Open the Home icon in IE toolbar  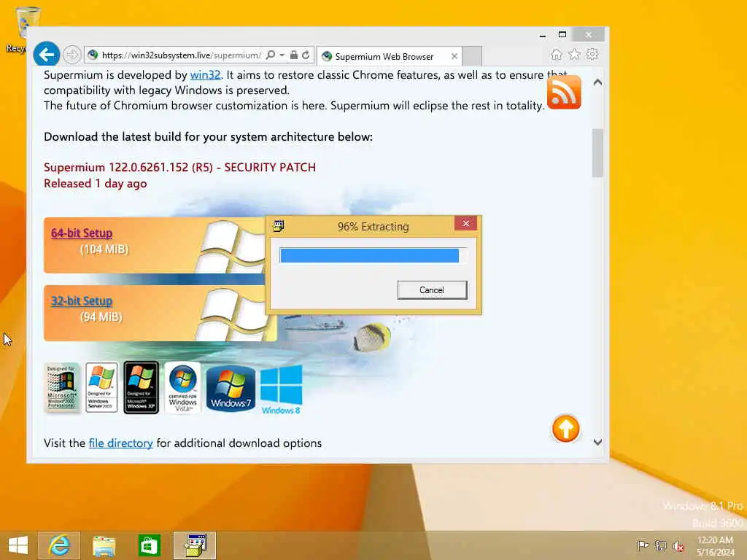557,54
